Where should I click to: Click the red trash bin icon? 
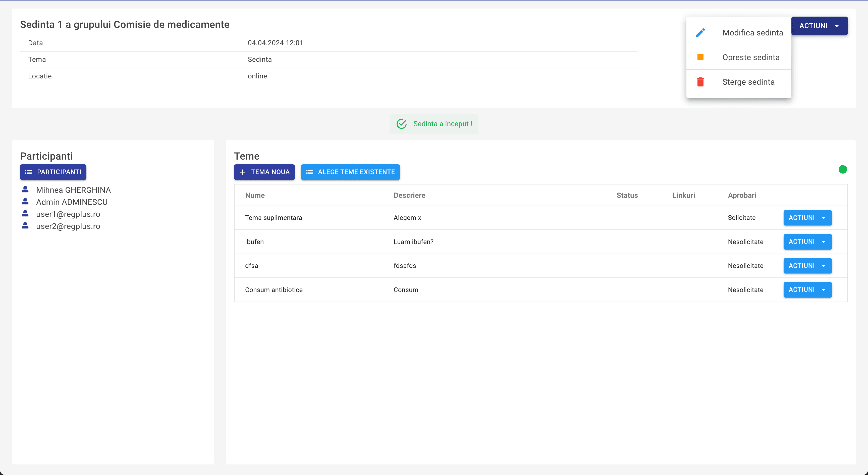[700, 82]
